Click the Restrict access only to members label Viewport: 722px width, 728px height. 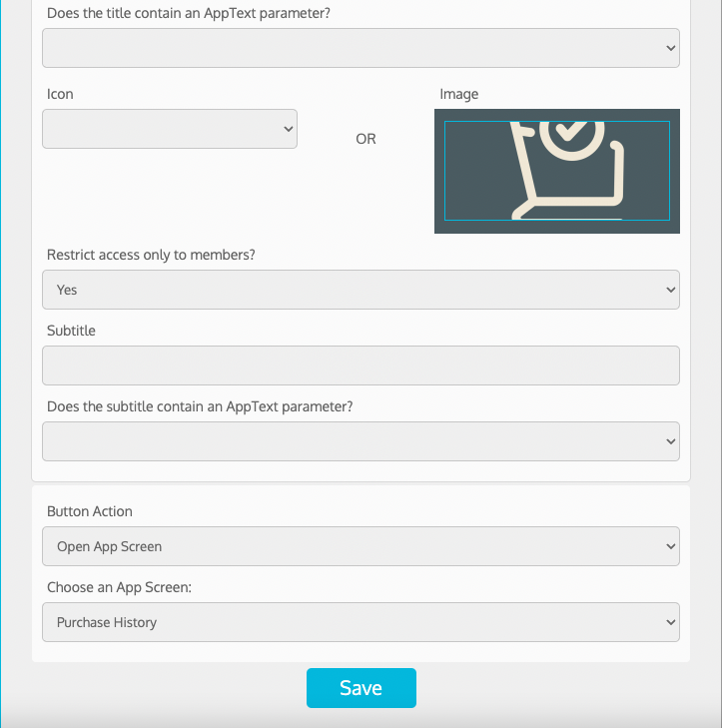pyautogui.click(x=151, y=255)
